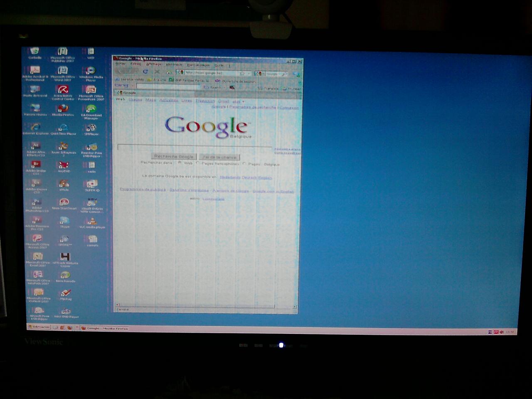The width and height of the screenshot is (532, 399).
Task: Click the Google Mozilla Firefox taskbar button
Action: pos(105,328)
